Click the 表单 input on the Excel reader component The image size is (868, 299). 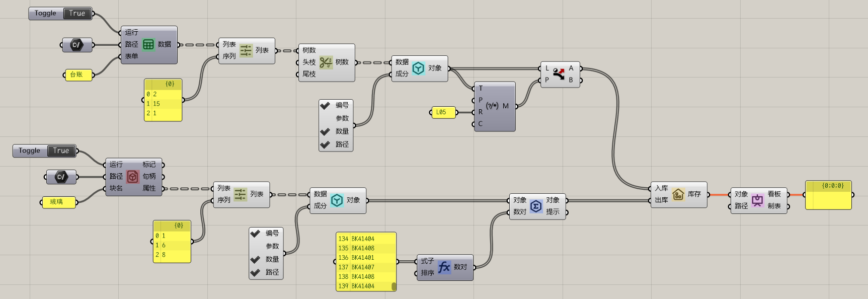tap(131, 56)
